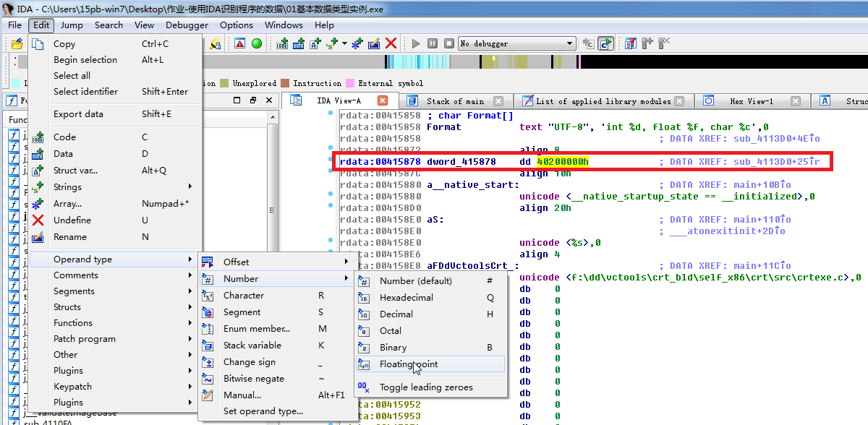This screenshot has width=868, height=425.
Task: Click the Stack variable icon in submenu
Action: coord(208,345)
